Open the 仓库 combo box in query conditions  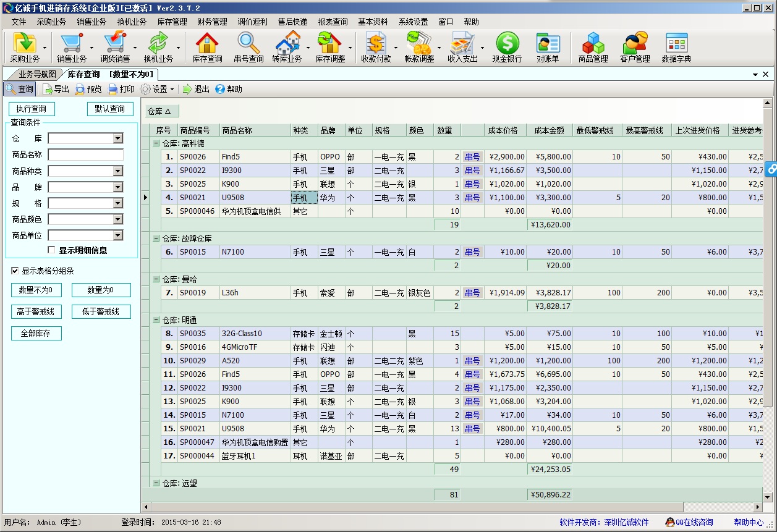pyautogui.click(x=86, y=138)
